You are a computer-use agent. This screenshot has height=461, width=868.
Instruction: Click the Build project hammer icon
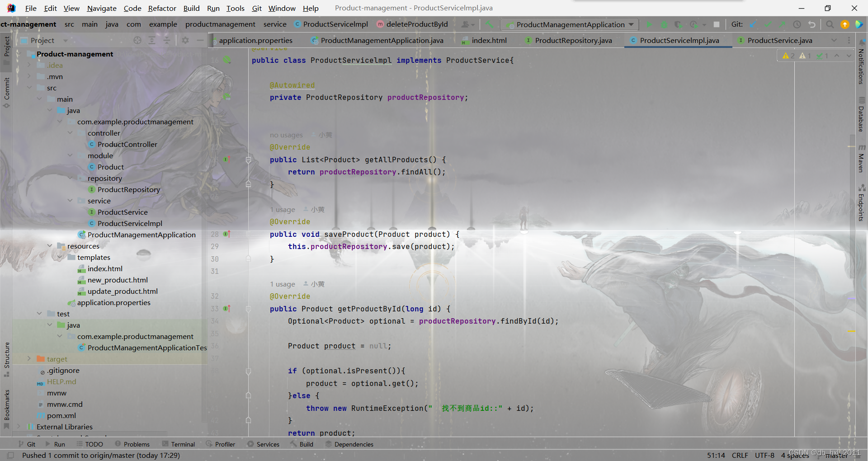490,24
